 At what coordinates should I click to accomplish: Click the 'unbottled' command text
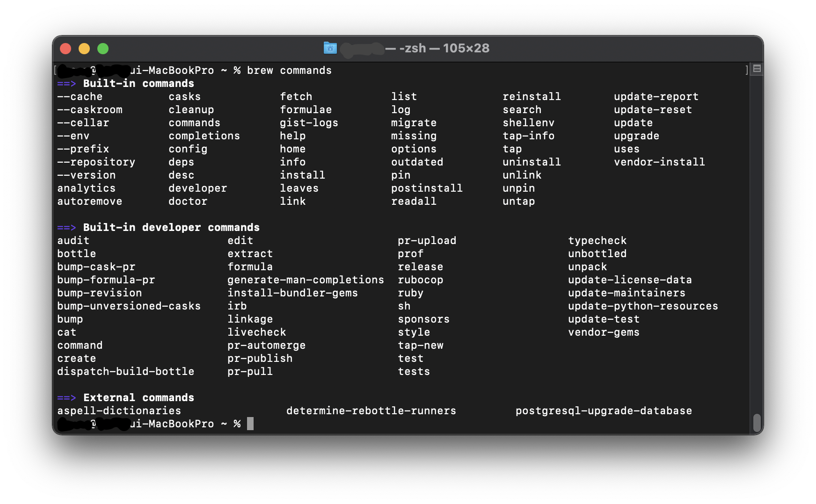coord(597,254)
